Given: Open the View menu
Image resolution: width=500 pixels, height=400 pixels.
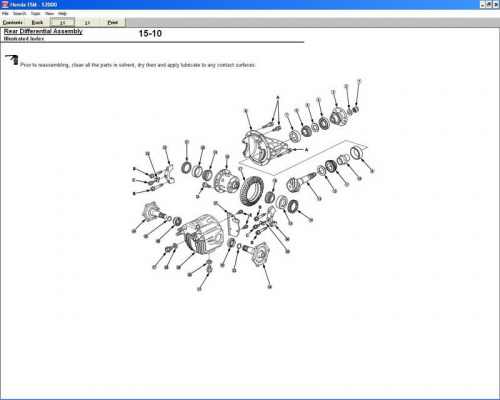Looking at the screenshot, I should coord(49,14).
